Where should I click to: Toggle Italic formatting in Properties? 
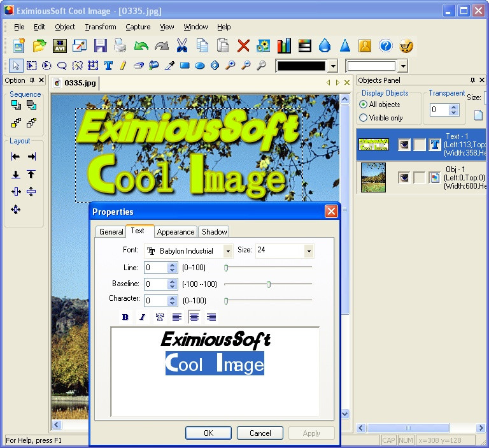coord(143,317)
